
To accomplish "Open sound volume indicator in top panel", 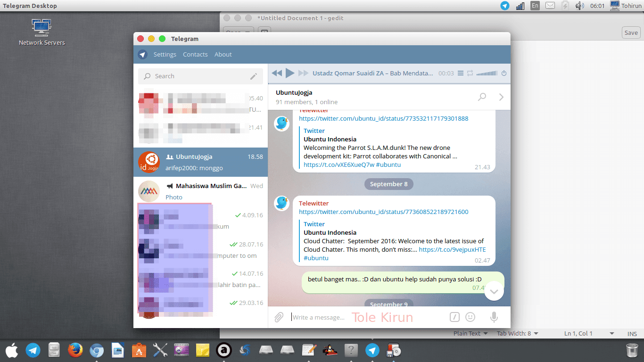I will click(x=579, y=6).
